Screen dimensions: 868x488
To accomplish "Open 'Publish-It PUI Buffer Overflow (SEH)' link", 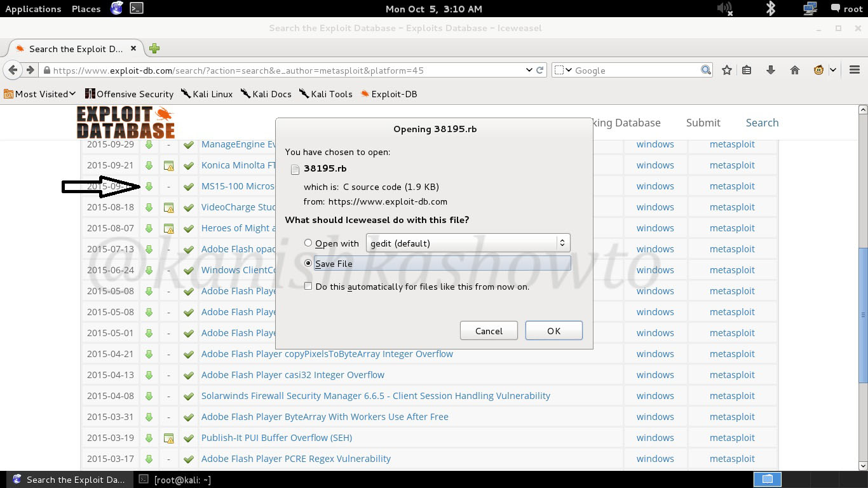I will tap(276, 438).
